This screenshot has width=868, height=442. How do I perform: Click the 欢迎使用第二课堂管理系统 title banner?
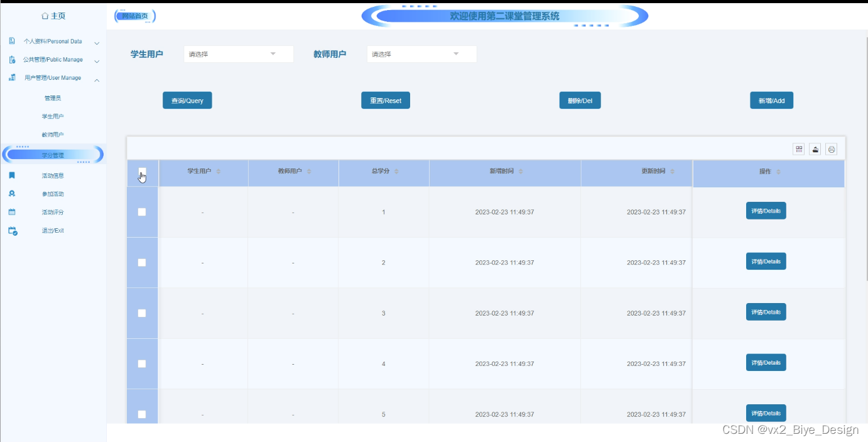click(x=504, y=16)
